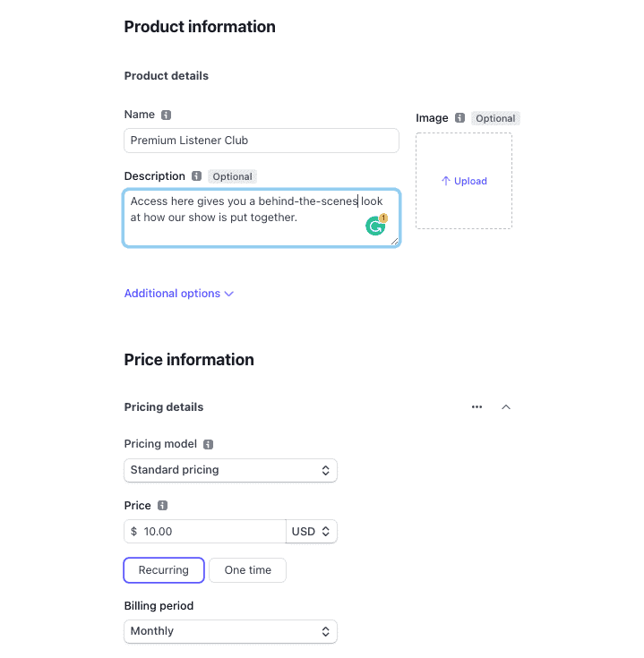Open the Grammarly suggestion badge in description

[376, 226]
